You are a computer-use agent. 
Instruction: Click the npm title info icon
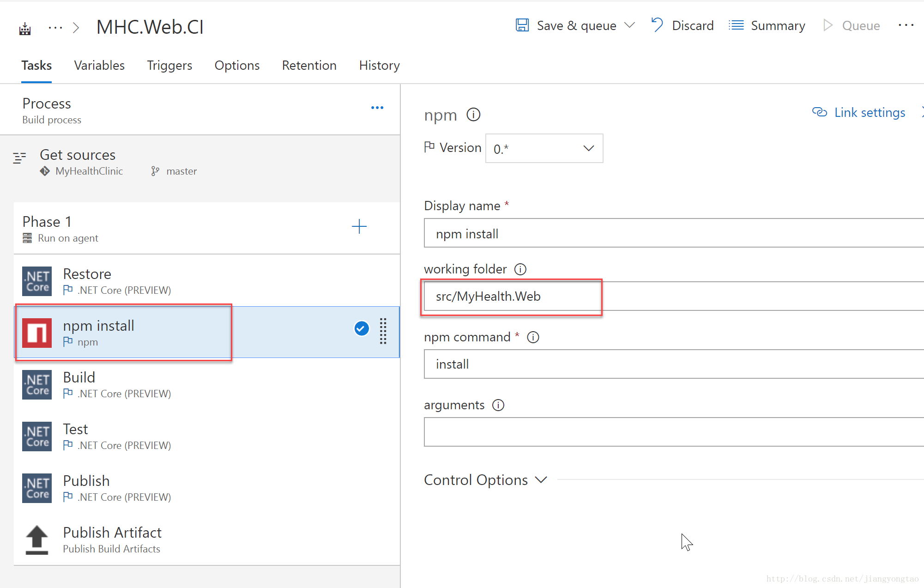tap(473, 114)
